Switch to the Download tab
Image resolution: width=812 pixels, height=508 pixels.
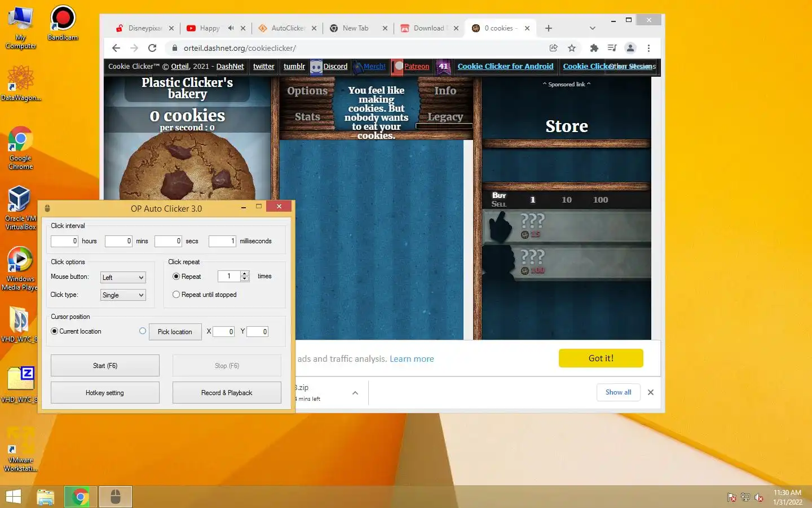429,28
